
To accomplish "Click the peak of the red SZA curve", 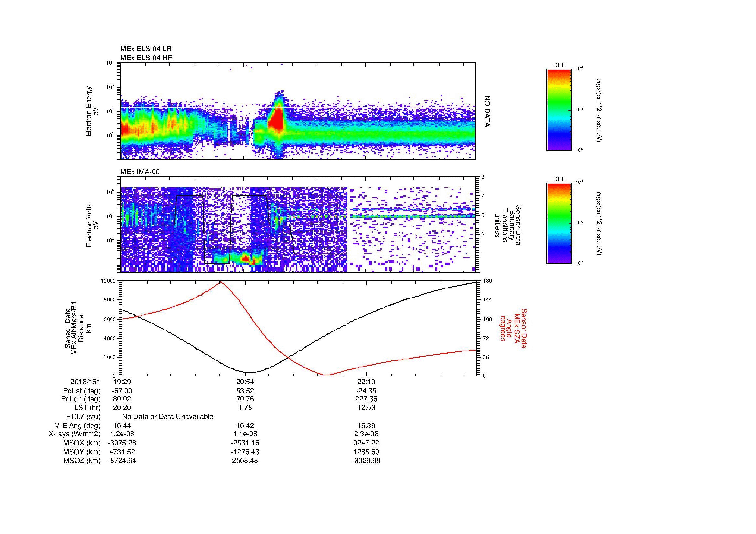I will point(220,282).
